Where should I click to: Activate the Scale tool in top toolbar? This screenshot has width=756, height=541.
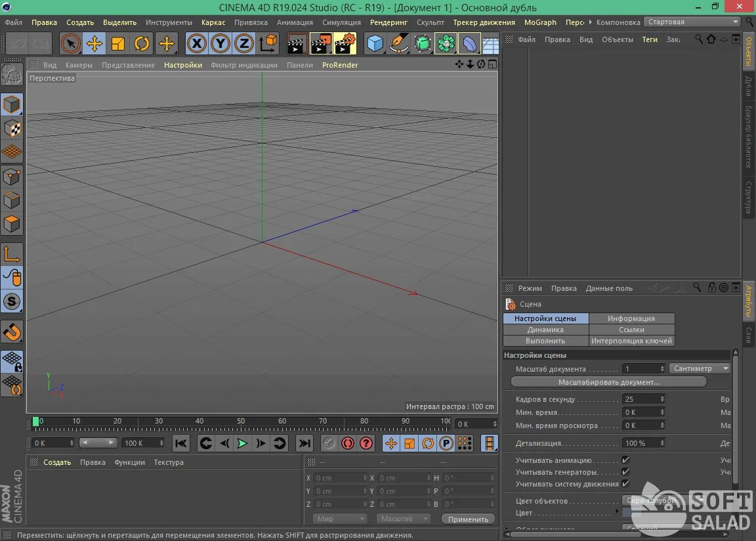coord(118,44)
